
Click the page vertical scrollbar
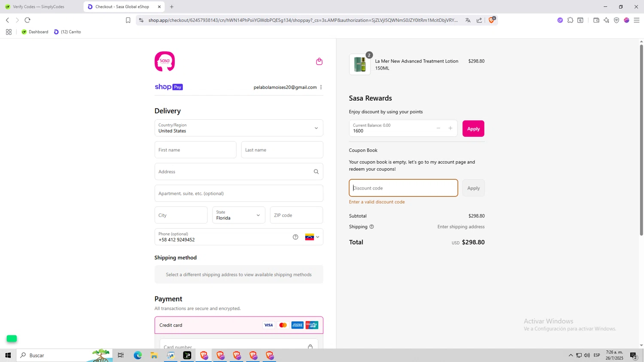641,139
